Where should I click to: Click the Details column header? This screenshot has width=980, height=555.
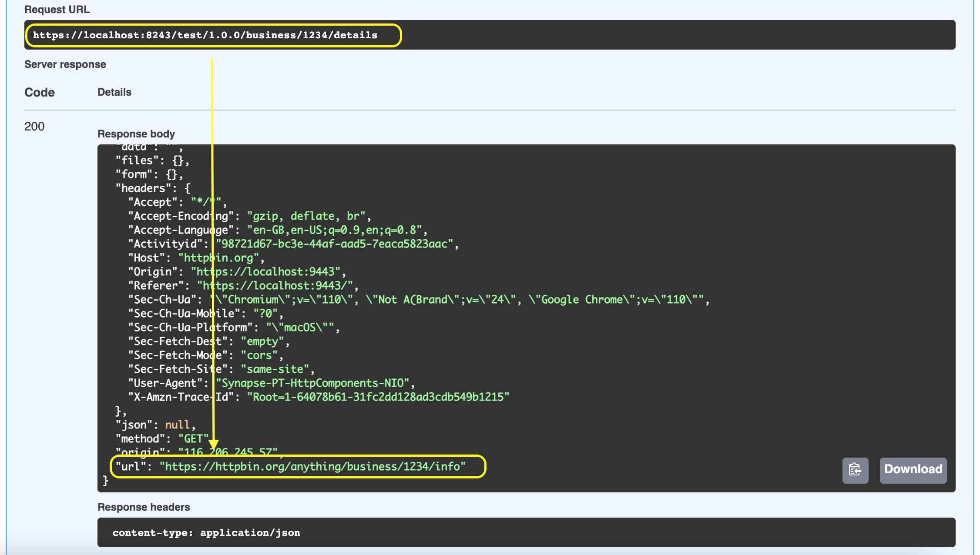click(x=114, y=92)
